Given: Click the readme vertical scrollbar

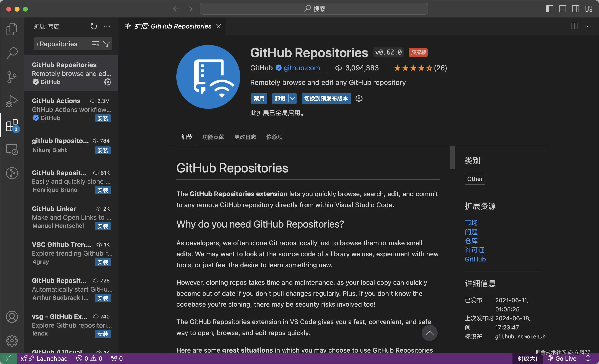Looking at the screenshot, I should (452, 158).
